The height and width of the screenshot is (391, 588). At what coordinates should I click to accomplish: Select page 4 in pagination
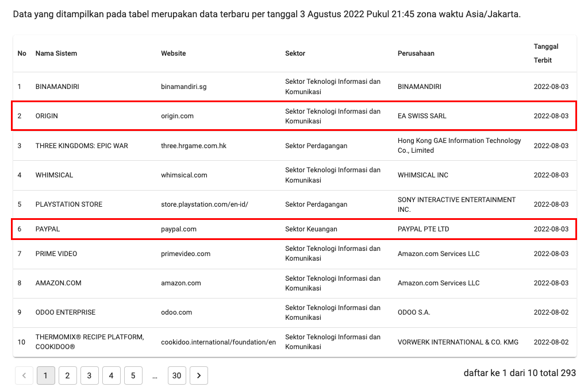111,375
